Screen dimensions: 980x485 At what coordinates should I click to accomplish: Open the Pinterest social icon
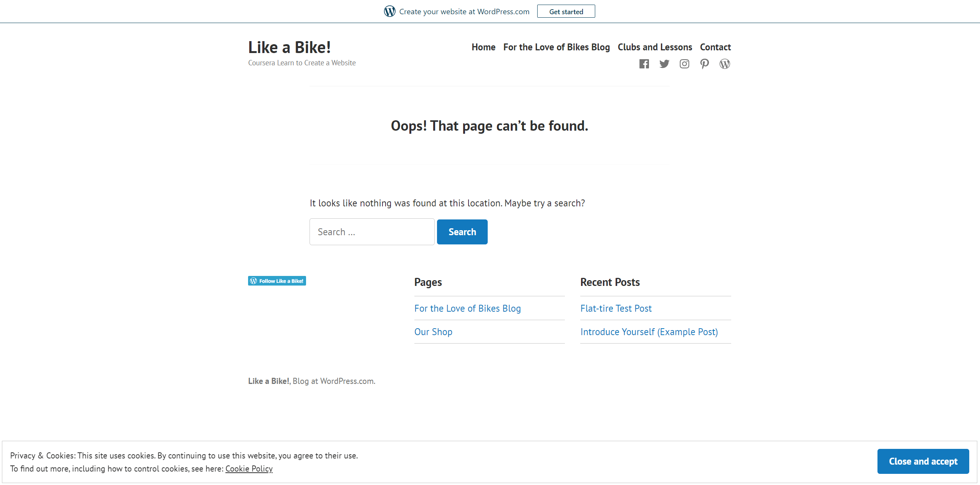[x=704, y=64]
